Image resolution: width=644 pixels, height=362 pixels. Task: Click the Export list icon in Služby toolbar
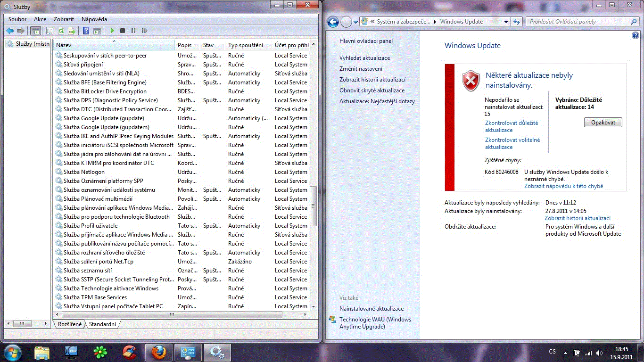click(x=72, y=31)
